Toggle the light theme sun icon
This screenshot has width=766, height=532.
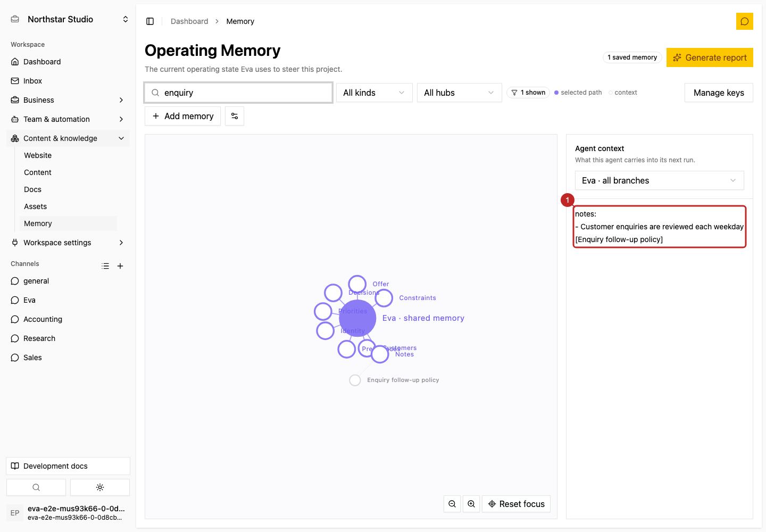point(100,487)
